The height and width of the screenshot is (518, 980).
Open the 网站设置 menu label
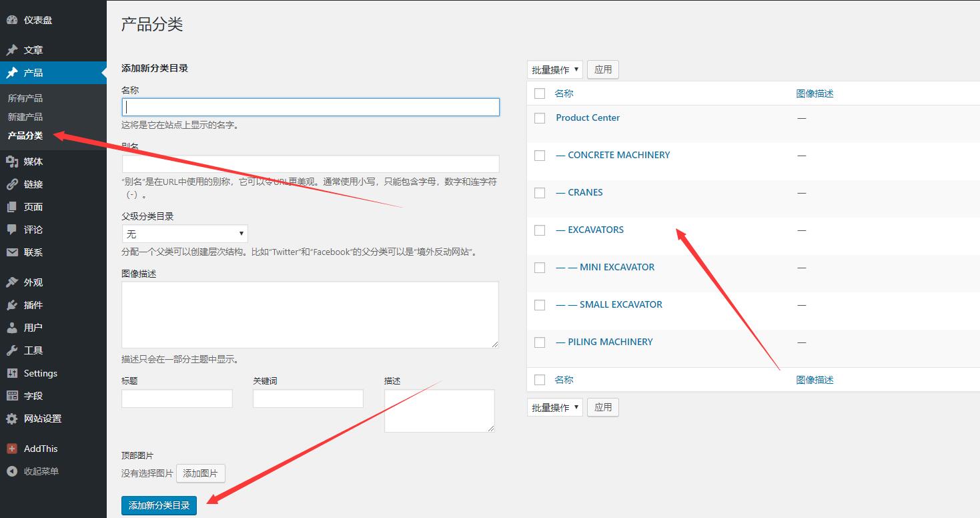tap(43, 419)
